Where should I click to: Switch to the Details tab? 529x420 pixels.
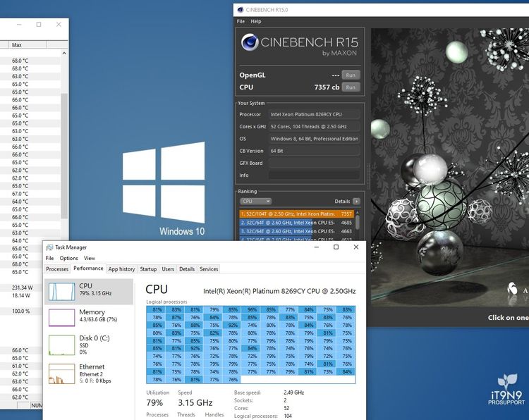[x=187, y=269]
